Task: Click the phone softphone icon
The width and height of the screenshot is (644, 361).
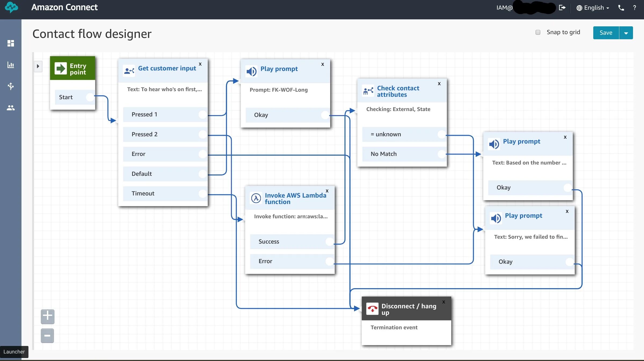Action: coord(621,8)
